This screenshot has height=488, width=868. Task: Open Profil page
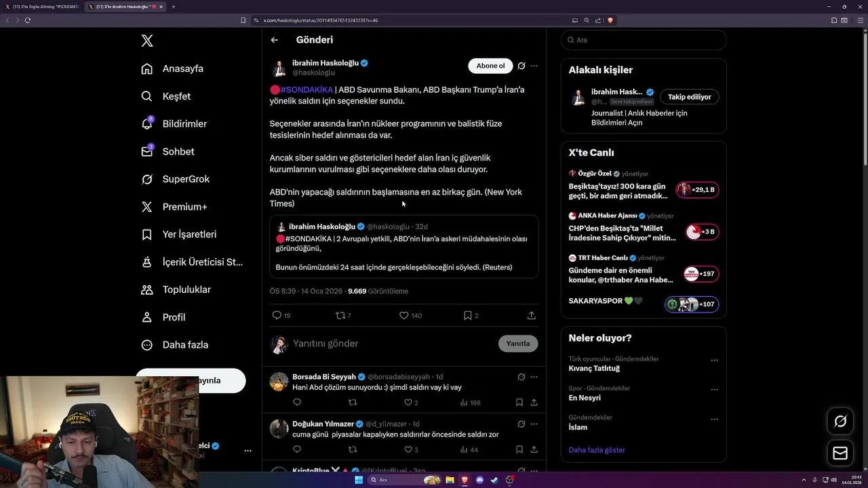coord(163,317)
